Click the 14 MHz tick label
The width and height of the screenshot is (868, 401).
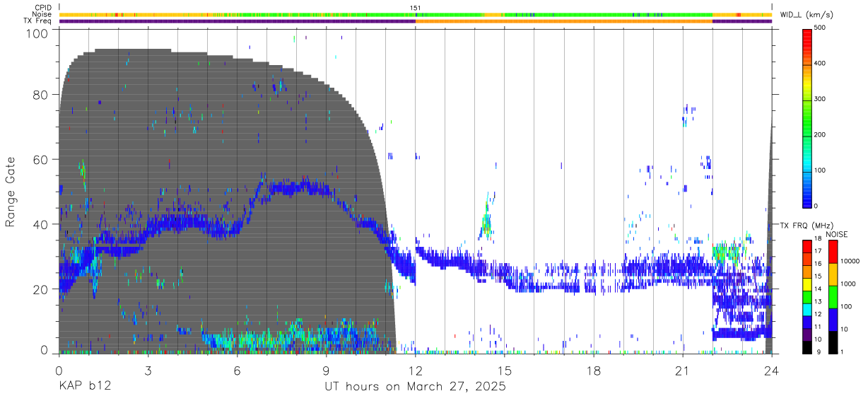pos(819,289)
